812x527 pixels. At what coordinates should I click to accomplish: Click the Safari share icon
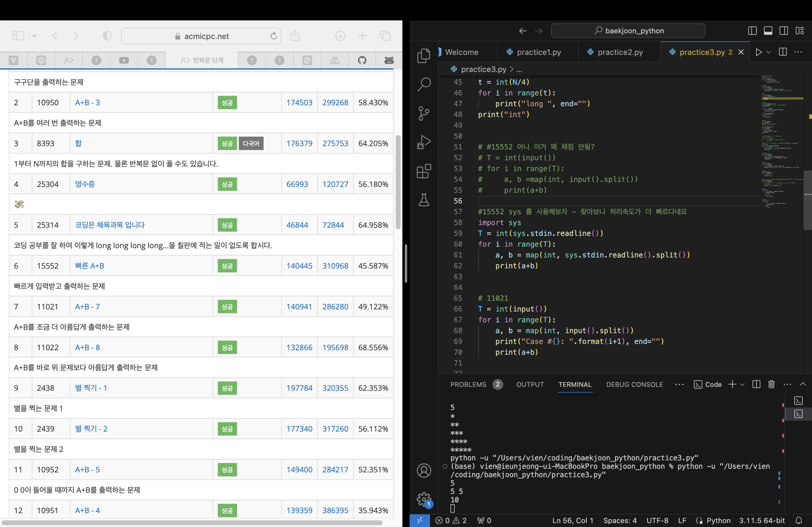(295, 36)
